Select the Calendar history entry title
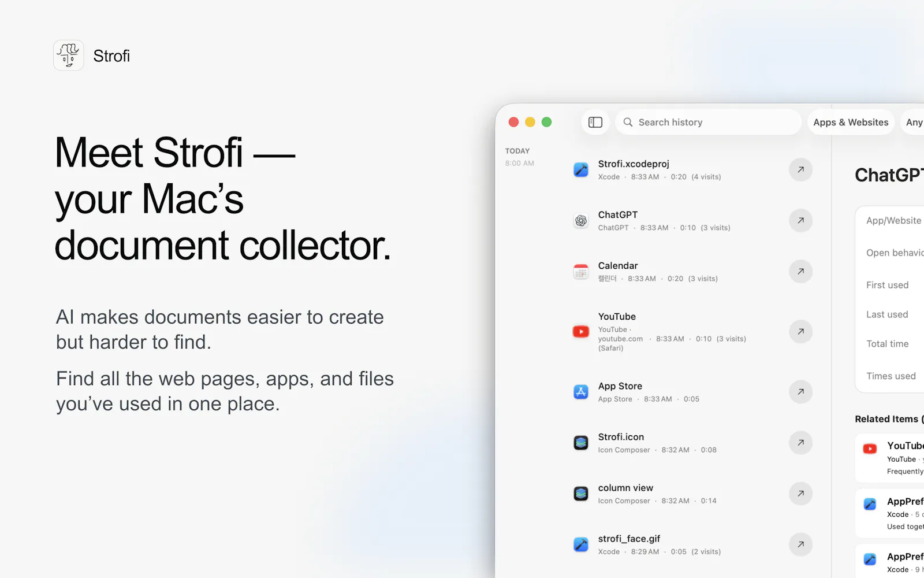The height and width of the screenshot is (578, 924). (x=618, y=266)
